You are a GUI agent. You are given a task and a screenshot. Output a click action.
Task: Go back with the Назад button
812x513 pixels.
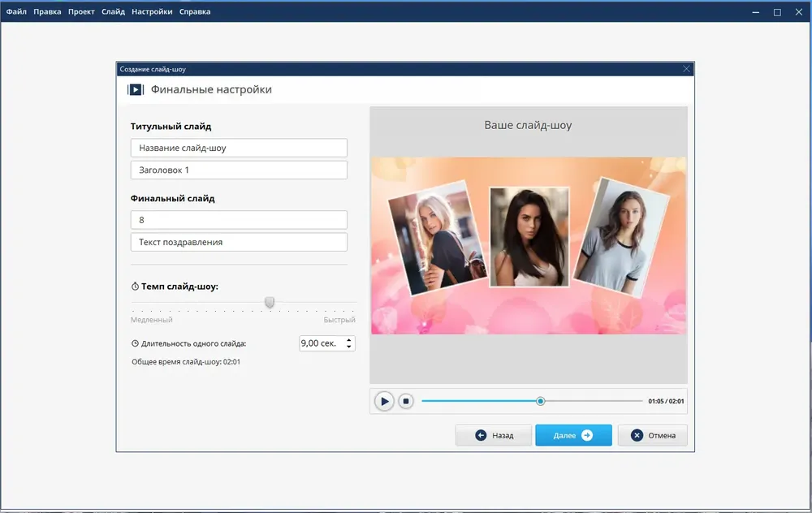pos(494,435)
